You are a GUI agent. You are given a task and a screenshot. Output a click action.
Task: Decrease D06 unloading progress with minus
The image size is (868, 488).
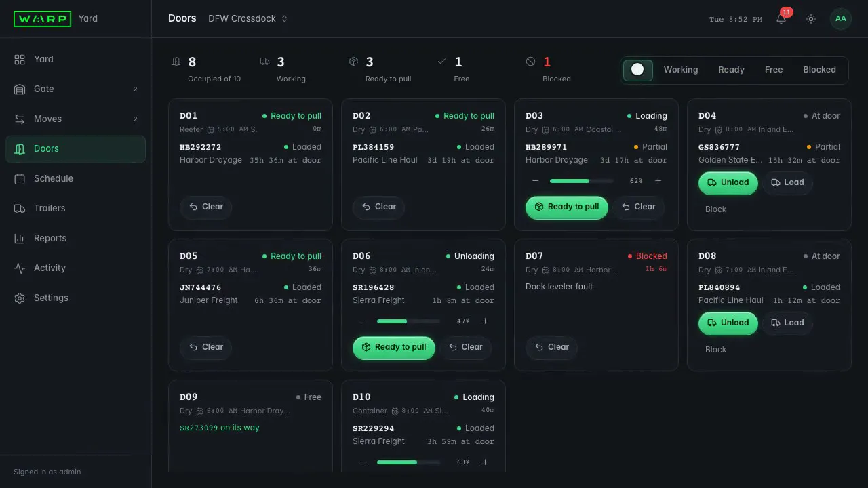[x=363, y=321]
